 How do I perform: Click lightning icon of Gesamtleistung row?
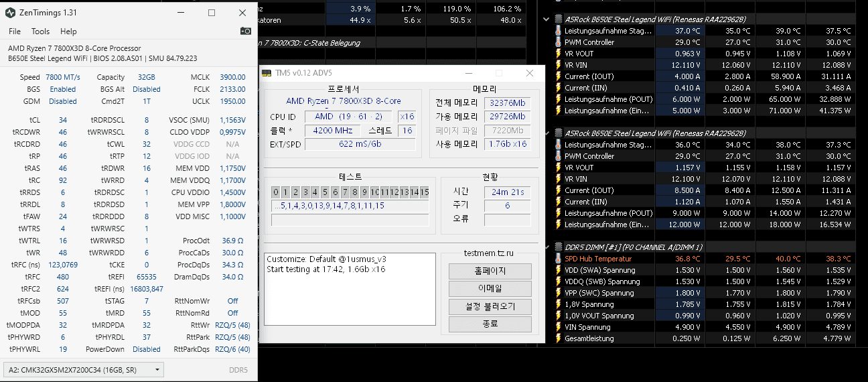(559, 338)
